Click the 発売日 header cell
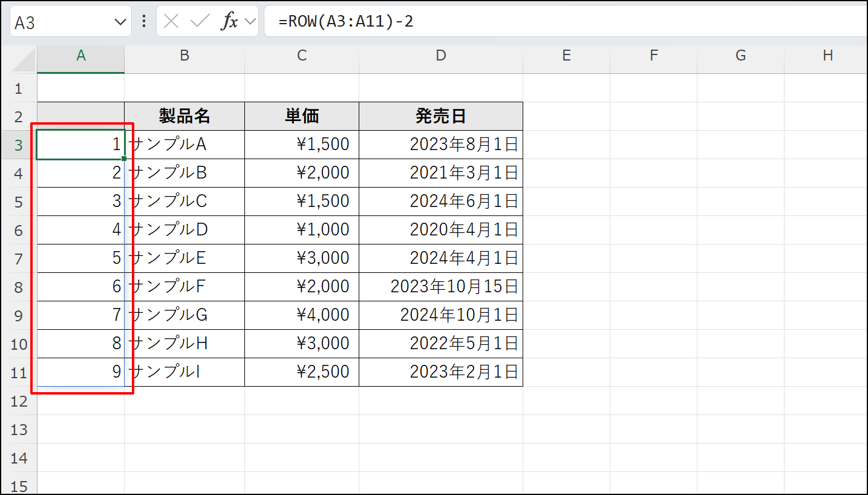The height and width of the screenshot is (495, 868). tap(440, 116)
